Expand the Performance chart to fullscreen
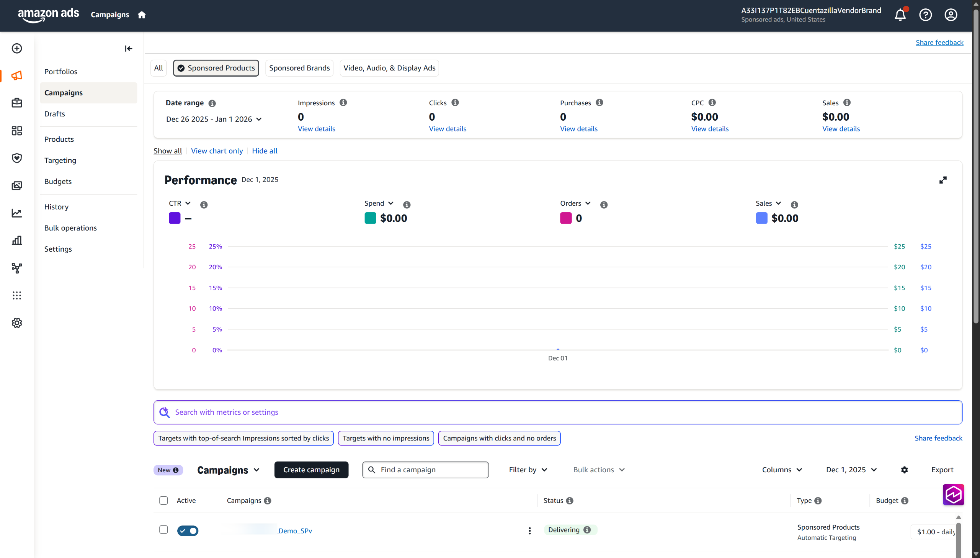 coord(943,180)
